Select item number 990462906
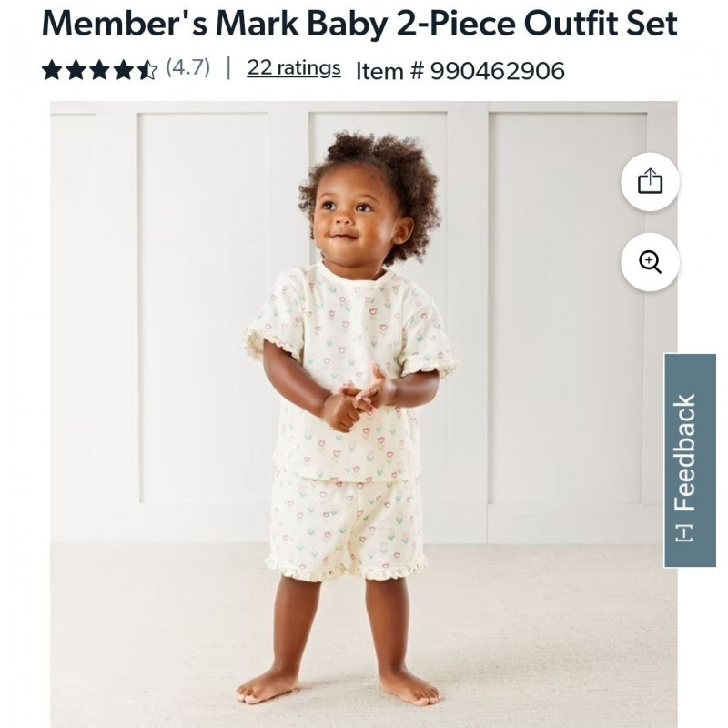 coord(497,71)
